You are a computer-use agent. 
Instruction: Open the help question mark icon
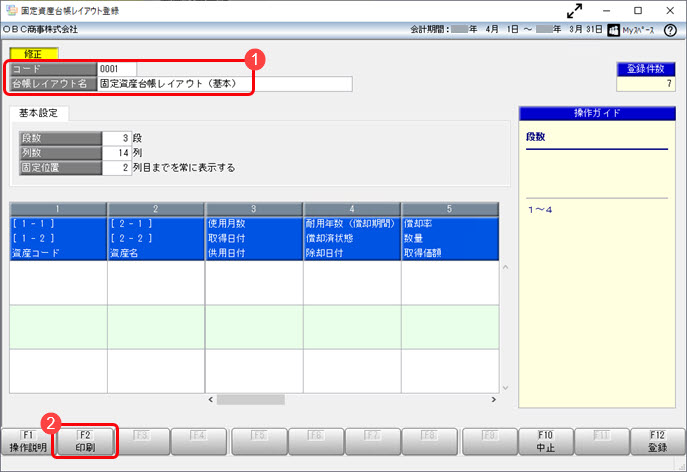pyautogui.click(x=672, y=30)
